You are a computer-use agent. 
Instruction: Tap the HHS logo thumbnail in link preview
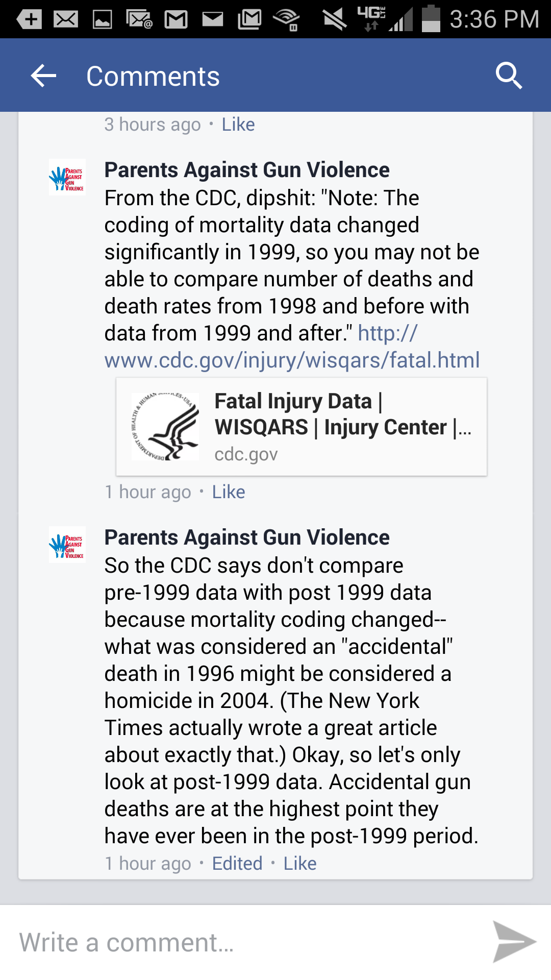pos(165,427)
